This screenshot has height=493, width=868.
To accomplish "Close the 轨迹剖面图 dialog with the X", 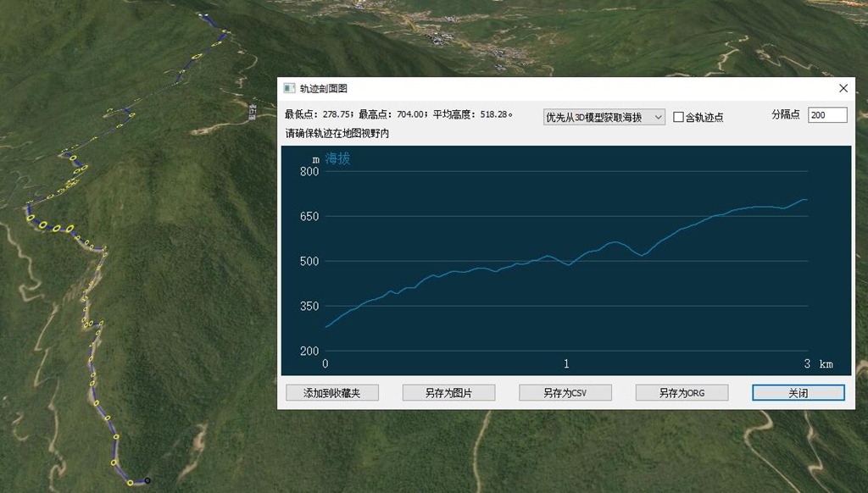I will click(x=843, y=88).
